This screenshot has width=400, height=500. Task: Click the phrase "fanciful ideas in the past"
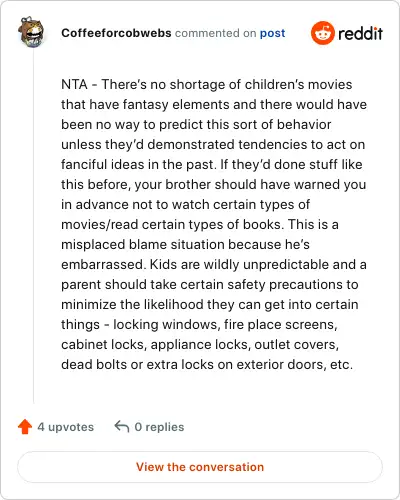click(137, 165)
